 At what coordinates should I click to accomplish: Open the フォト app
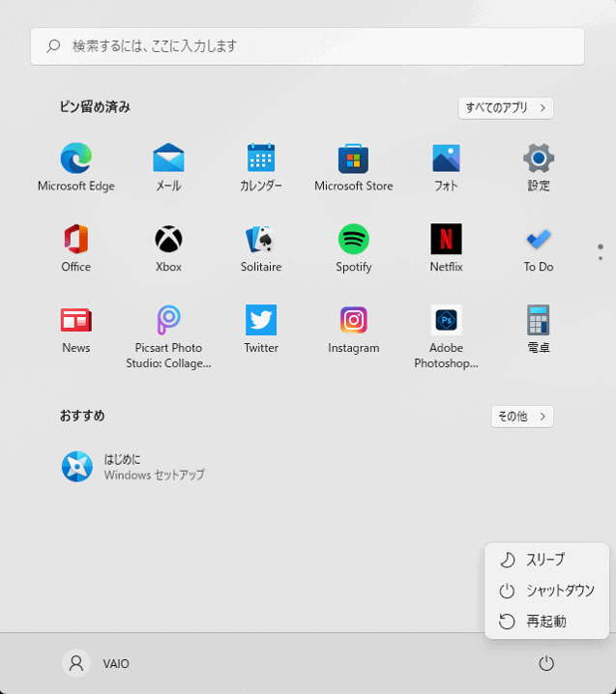point(446,167)
